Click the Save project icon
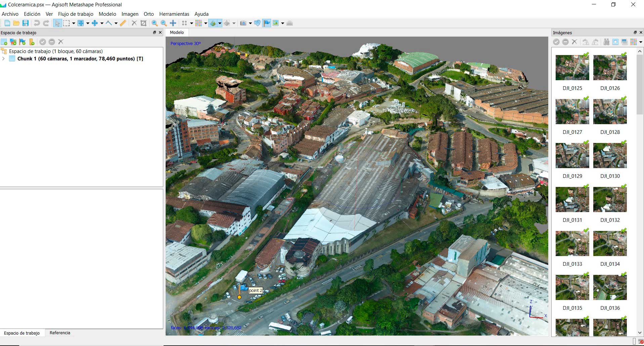Image resolution: width=644 pixels, height=346 pixels. coord(26,23)
